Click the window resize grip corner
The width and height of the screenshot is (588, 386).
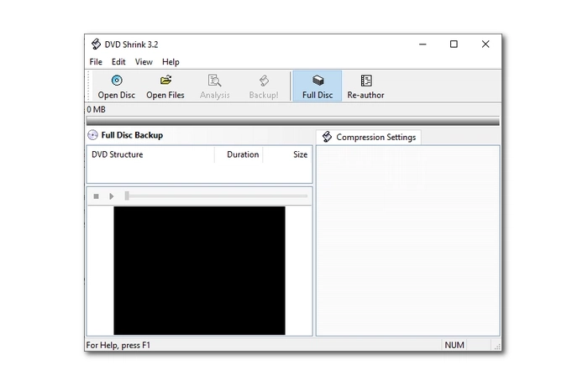click(x=497, y=347)
